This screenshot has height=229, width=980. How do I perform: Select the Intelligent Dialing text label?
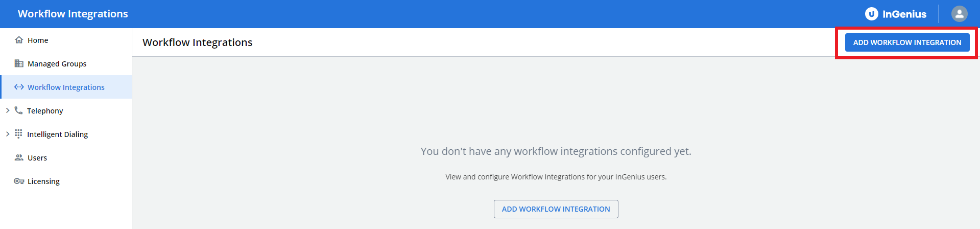57,134
